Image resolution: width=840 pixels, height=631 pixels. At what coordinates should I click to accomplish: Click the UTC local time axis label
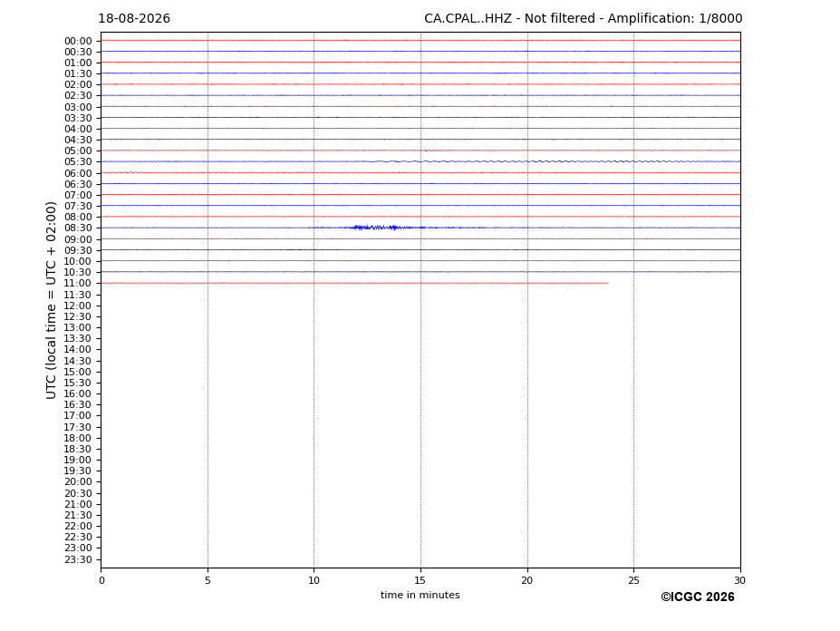click(51, 300)
